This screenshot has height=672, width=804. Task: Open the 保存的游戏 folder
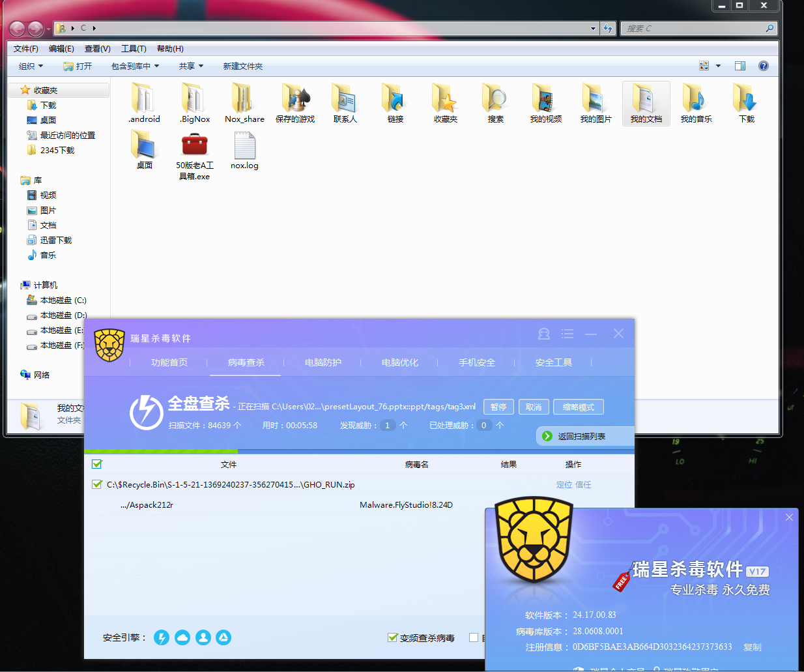coord(295,103)
